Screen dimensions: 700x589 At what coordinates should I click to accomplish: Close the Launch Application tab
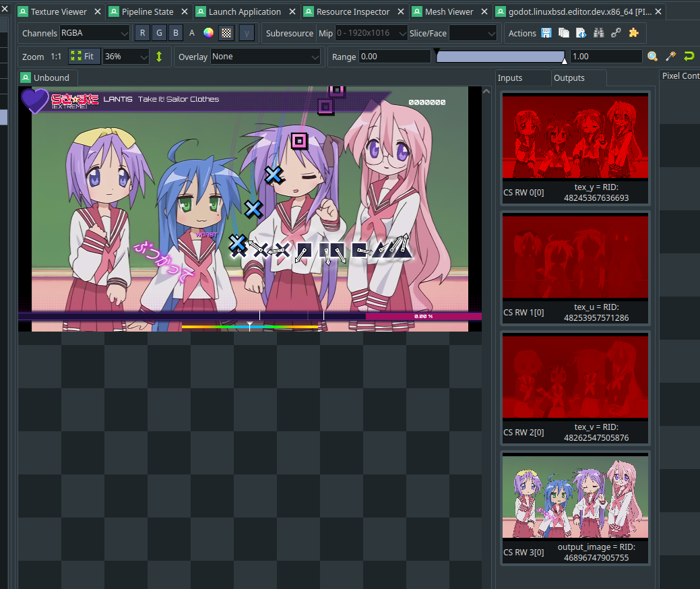tap(292, 11)
